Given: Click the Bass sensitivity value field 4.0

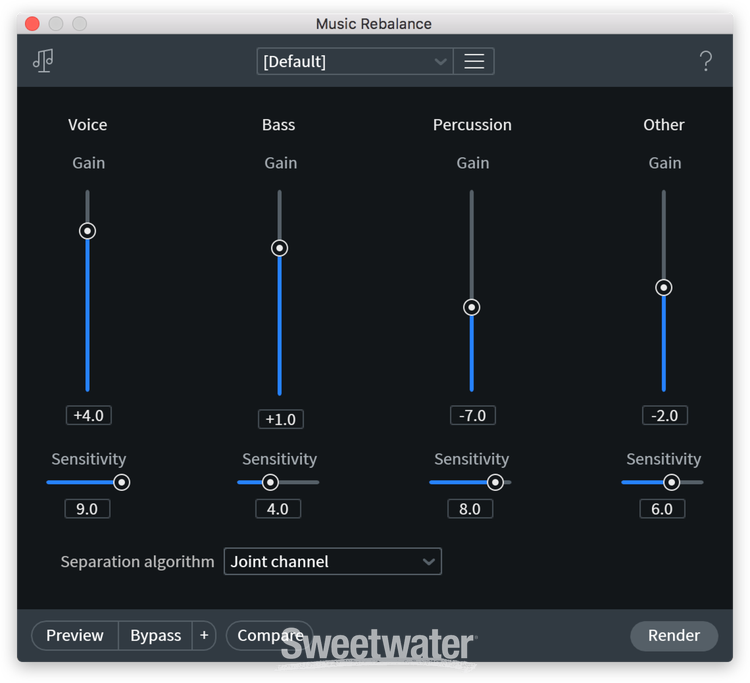Looking at the screenshot, I should [278, 509].
